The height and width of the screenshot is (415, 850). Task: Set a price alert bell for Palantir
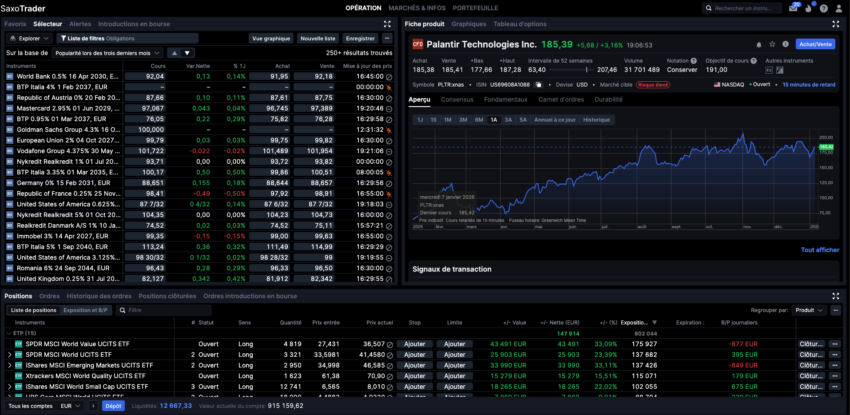(x=759, y=44)
